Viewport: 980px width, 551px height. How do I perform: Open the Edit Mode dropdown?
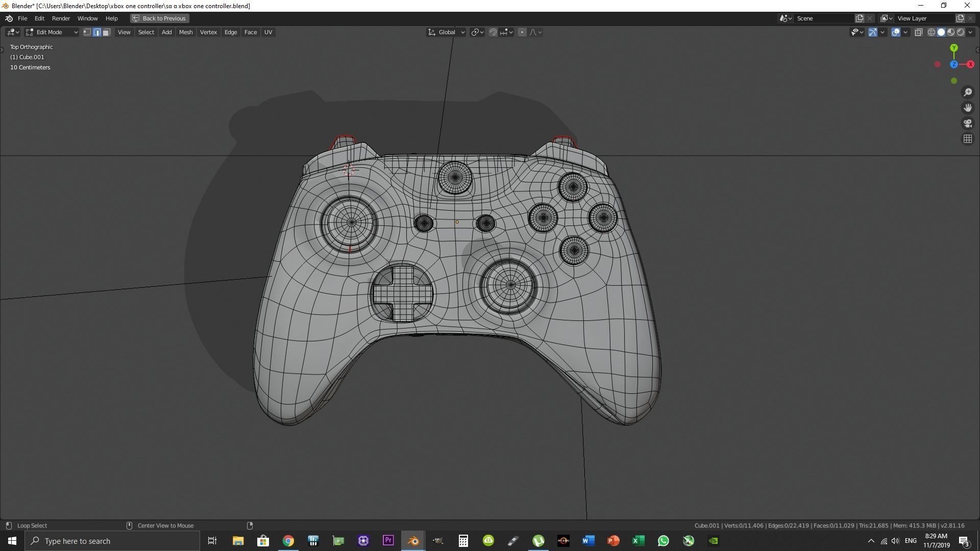click(52, 32)
